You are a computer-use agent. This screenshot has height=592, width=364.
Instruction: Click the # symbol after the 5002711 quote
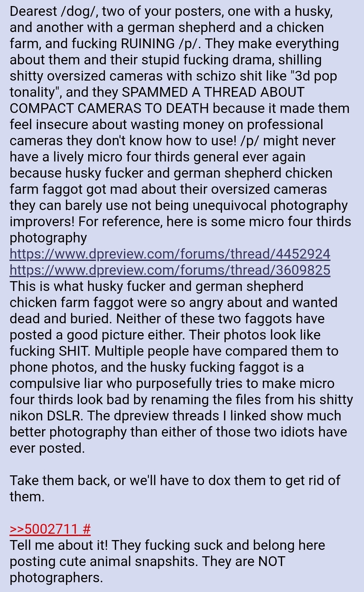[86, 529]
